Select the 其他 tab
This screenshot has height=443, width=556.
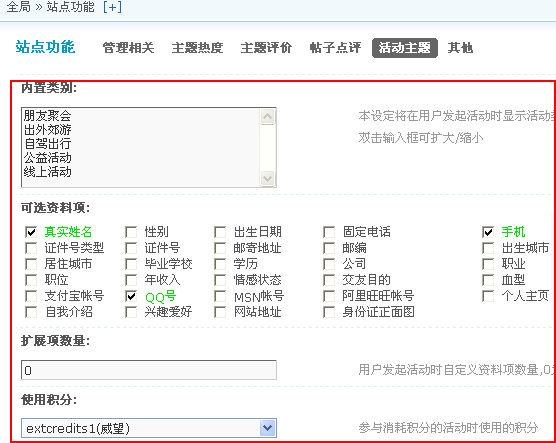[x=460, y=48]
